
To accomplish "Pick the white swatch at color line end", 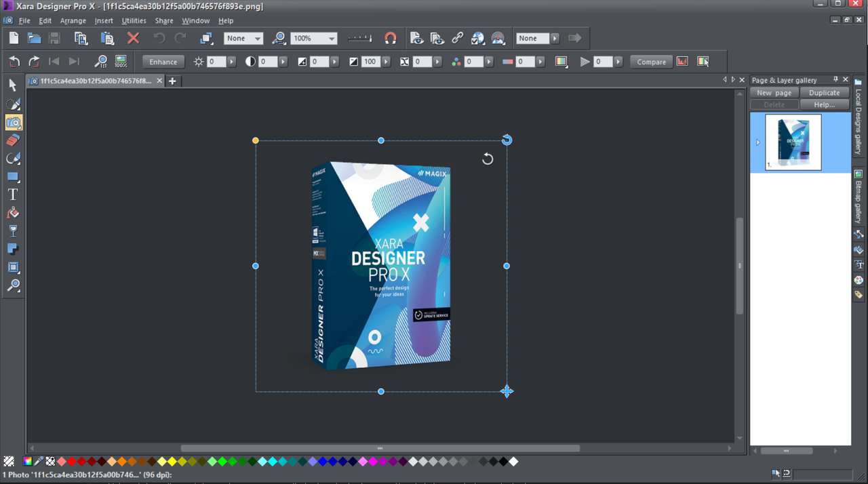I will [513, 462].
